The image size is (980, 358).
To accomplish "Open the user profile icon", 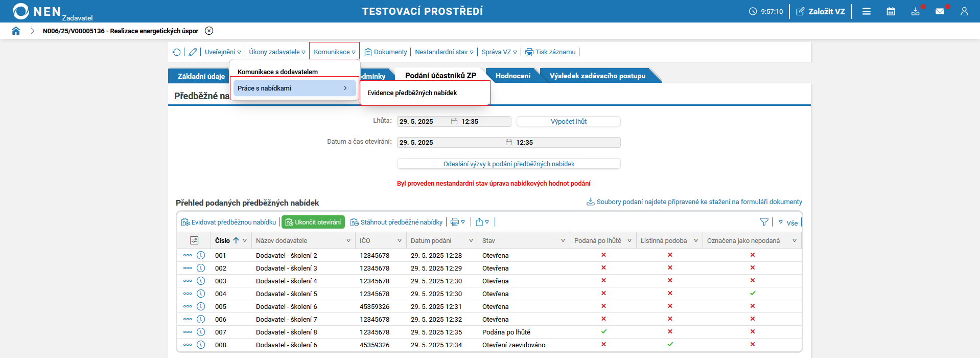I will pyautogui.click(x=964, y=11).
